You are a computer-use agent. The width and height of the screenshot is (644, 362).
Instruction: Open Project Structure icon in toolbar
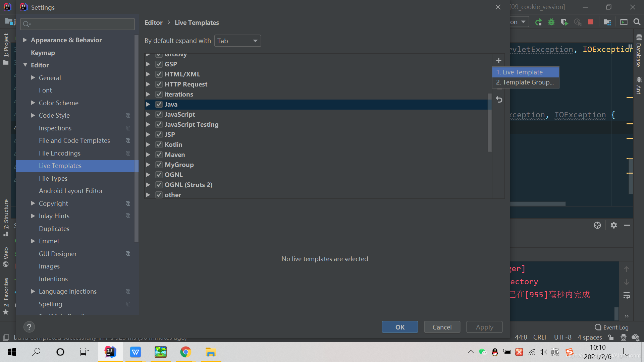(607, 22)
